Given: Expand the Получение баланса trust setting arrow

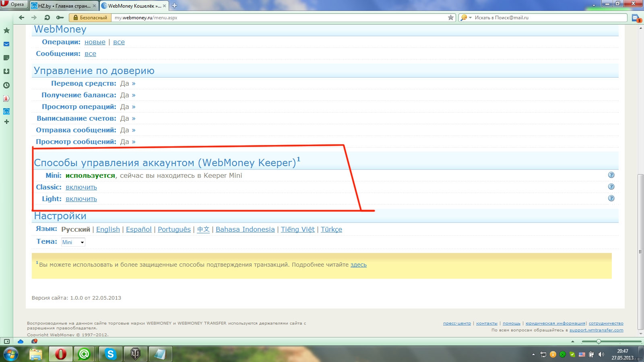Looking at the screenshot, I should coord(134,95).
